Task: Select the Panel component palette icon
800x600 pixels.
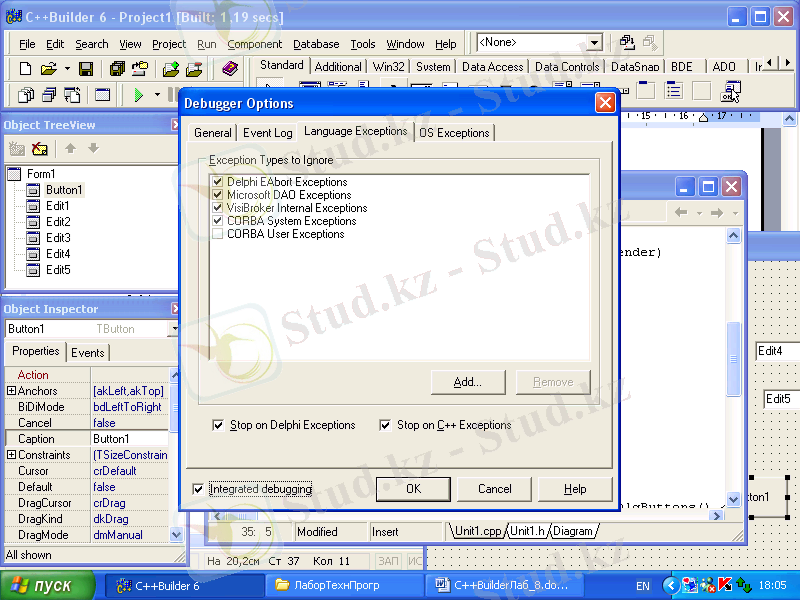Action: coord(702,91)
